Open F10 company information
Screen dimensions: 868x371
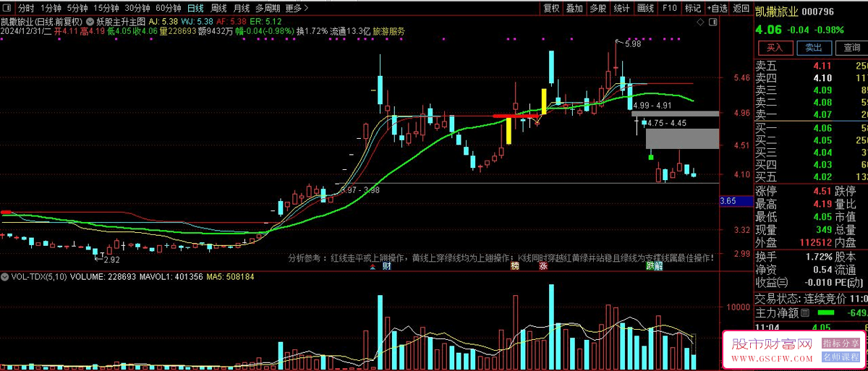pyautogui.click(x=669, y=9)
